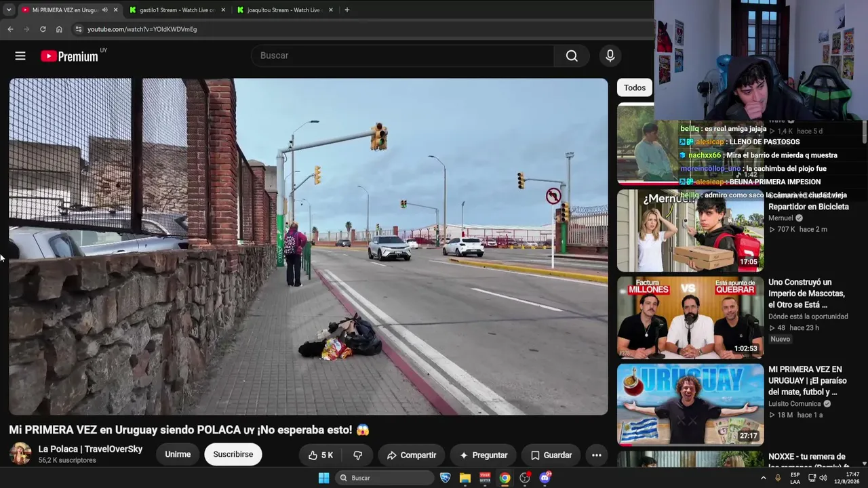Image resolution: width=868 pixels, height=488 pixels.
Task: Click the Mernuel channel name
Action: point(781,218)
